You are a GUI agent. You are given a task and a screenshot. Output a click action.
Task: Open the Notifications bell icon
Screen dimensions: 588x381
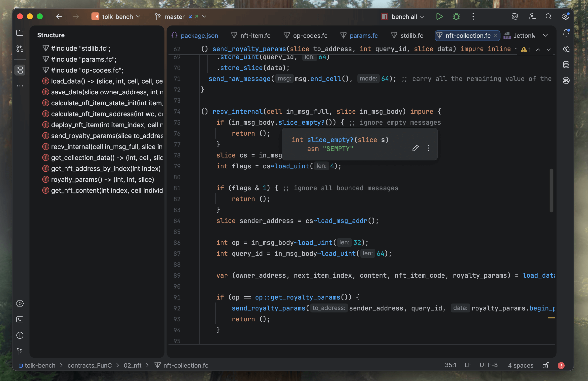pos(566,33)
